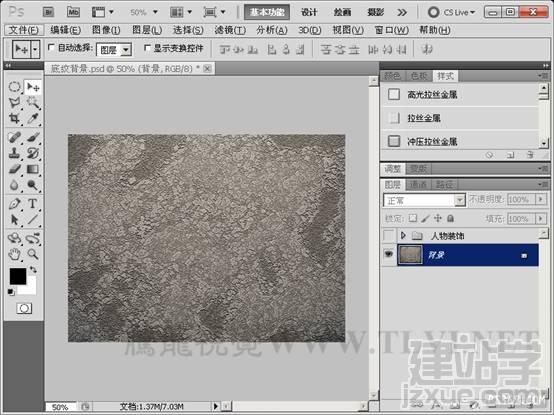Open the 滤镜(T) menu

[230, 30]
